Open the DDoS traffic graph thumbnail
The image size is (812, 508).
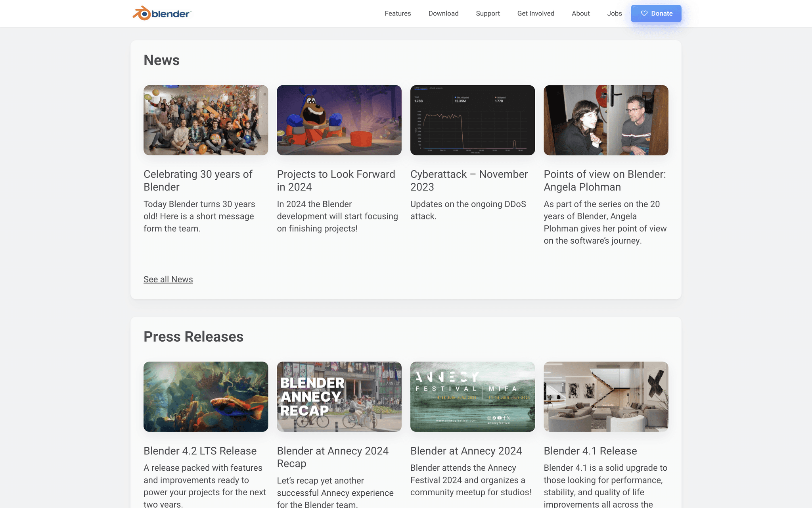pos(472,120)
